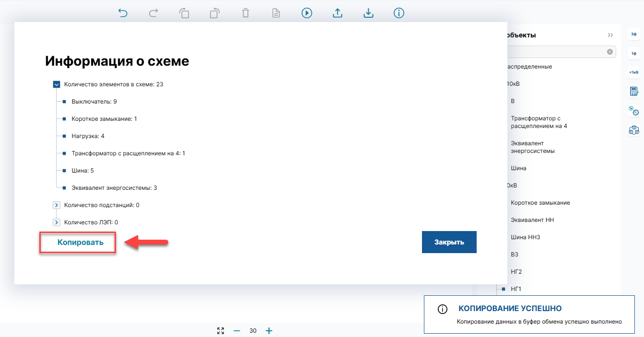Screen dimensions: 644x337
Task: Click the download (import) toolbar icon
Action: click(368, 13)
